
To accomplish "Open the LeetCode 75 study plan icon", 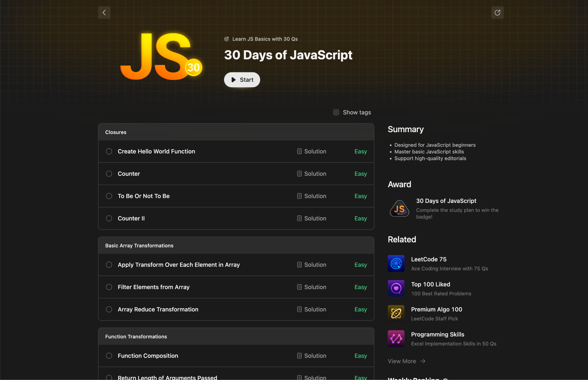I will (396, 263).
